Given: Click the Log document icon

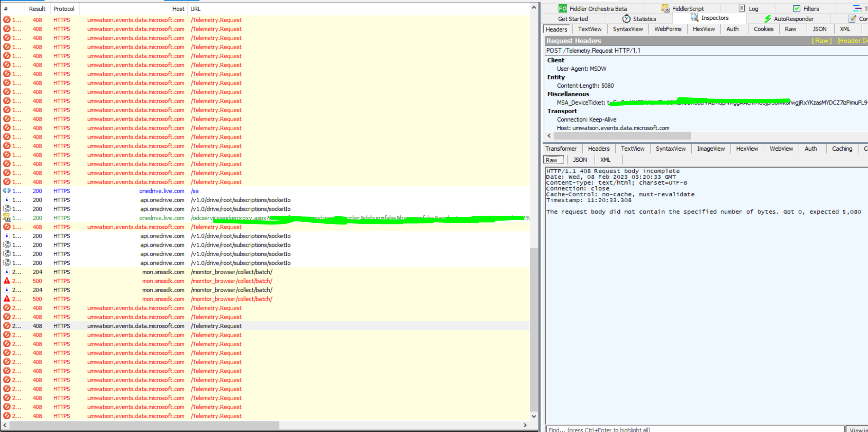Looking at the screenshot, I should pyautogui.click(x=742, y=8).
